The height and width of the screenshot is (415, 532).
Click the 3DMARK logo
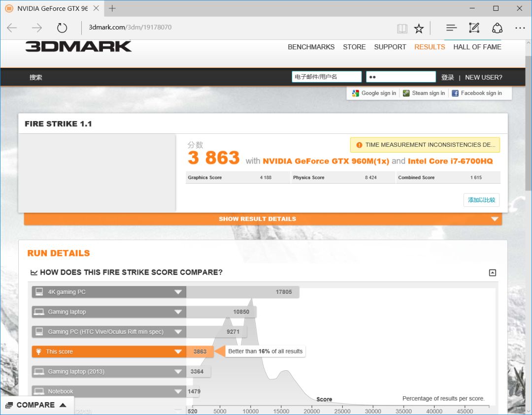pyautogui.click(x=78, y=46)
